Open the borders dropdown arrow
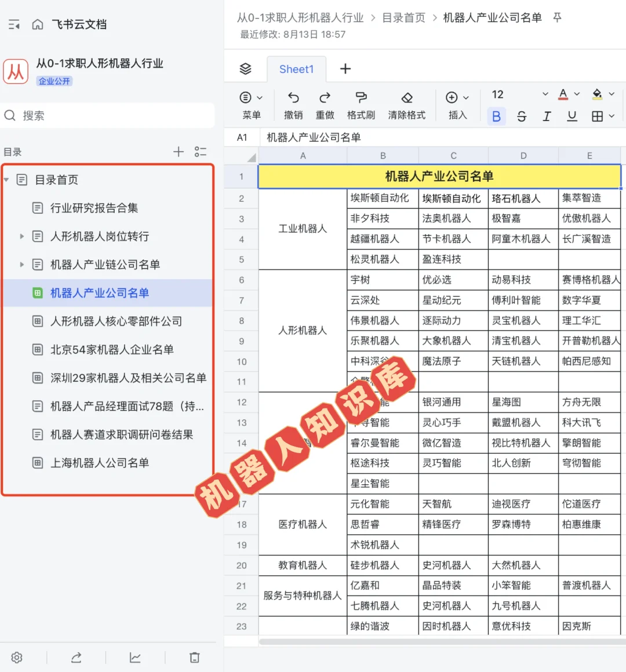 pos(612,116)
